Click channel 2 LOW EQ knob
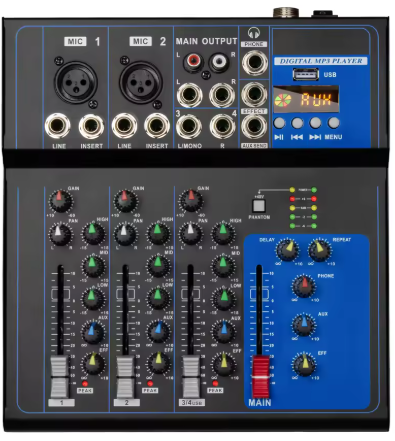 pos(158,298)
